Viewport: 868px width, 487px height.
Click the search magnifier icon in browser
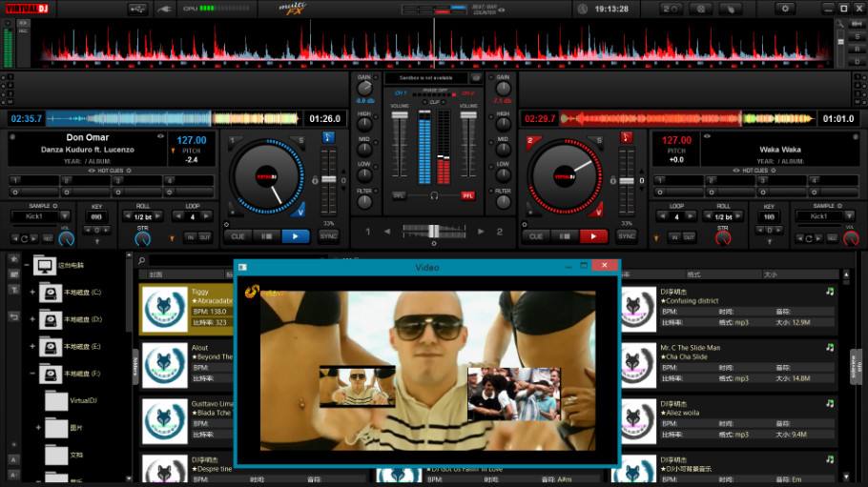coord(142,260)
